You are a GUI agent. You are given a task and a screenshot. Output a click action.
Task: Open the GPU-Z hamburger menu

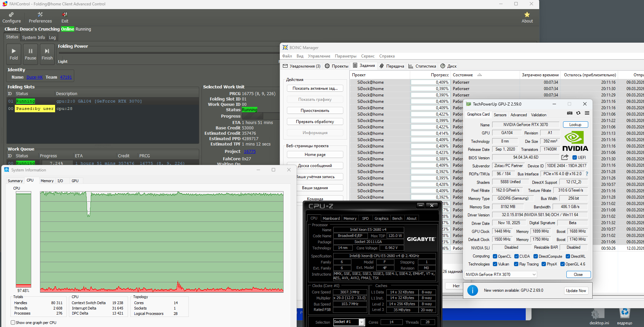tap(587, 113)
